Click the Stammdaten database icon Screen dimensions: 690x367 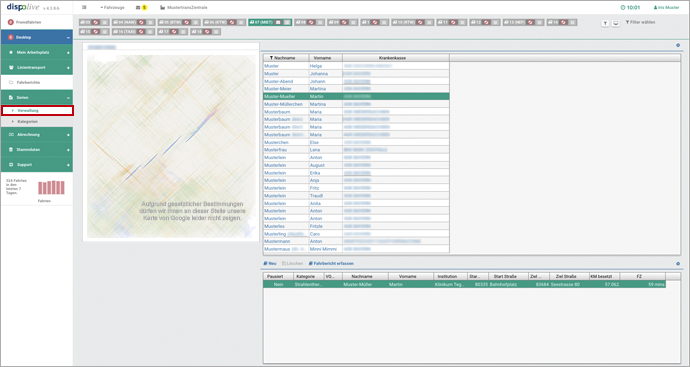11,150
